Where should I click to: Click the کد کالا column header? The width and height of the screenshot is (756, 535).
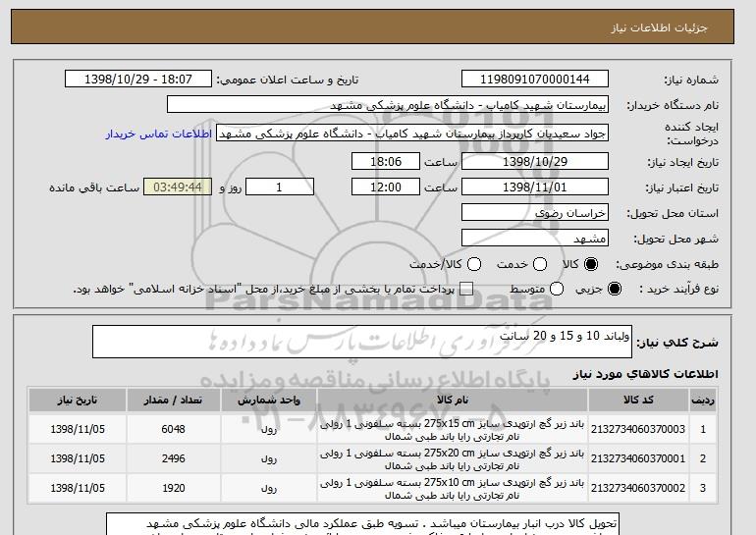pos(638,401)
